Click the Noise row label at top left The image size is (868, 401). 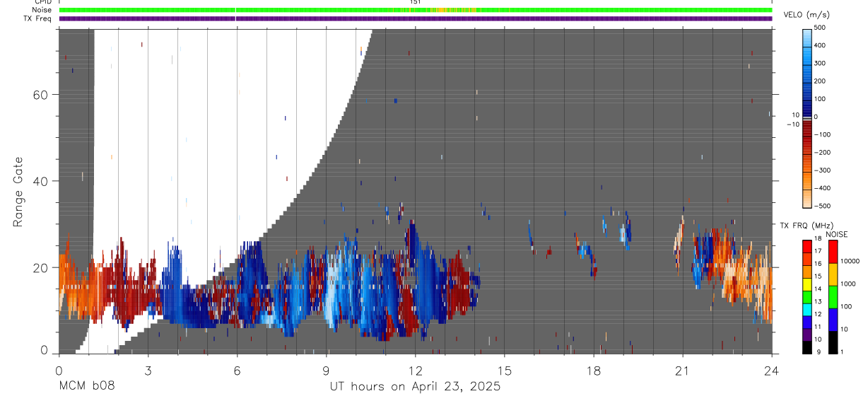tap(42, 11)
